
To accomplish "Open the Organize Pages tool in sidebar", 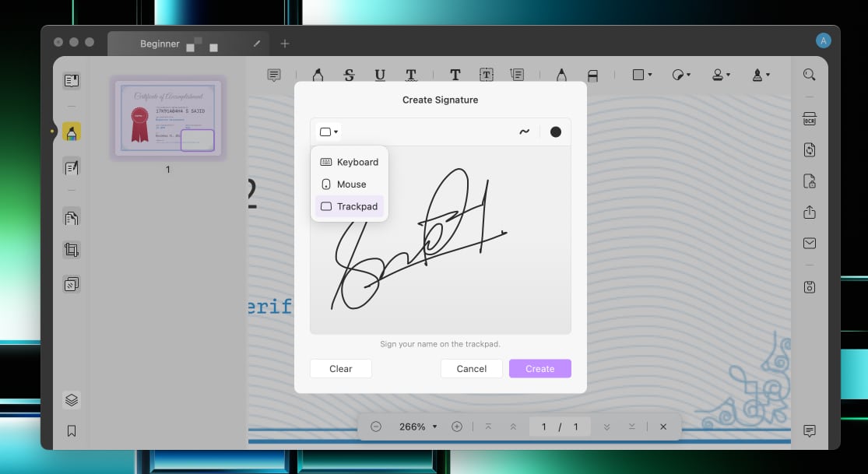I will tap(72, 218).
